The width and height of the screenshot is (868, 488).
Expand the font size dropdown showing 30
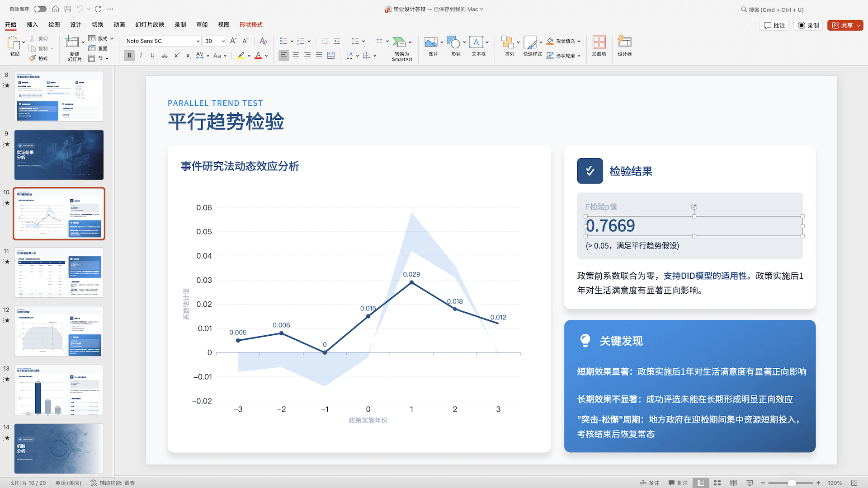pos(222,41)
